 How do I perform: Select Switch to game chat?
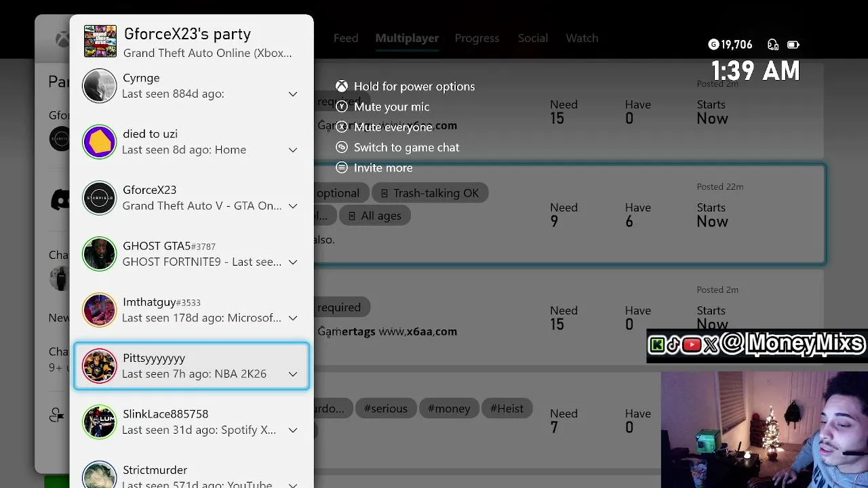point(406,147)
